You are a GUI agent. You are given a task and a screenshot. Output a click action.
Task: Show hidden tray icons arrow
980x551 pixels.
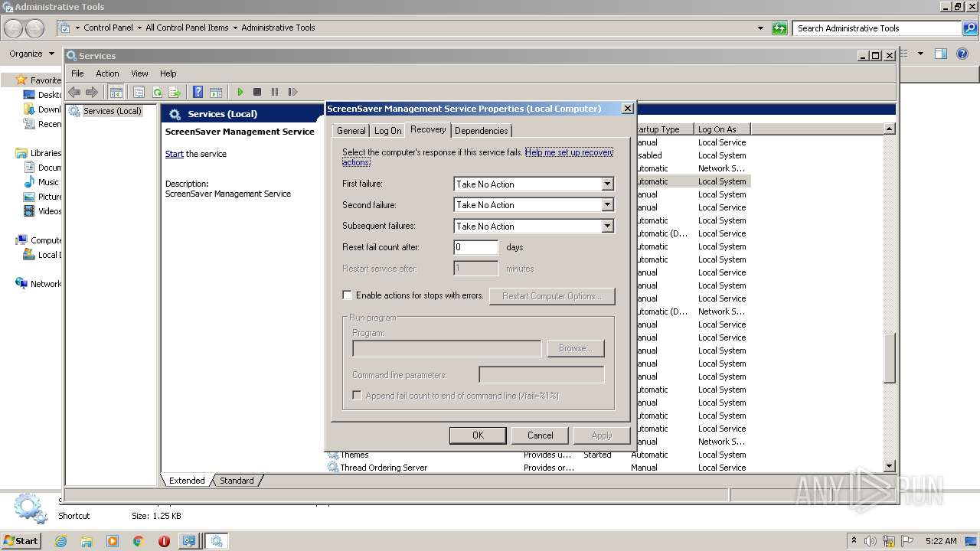[854, 541]
